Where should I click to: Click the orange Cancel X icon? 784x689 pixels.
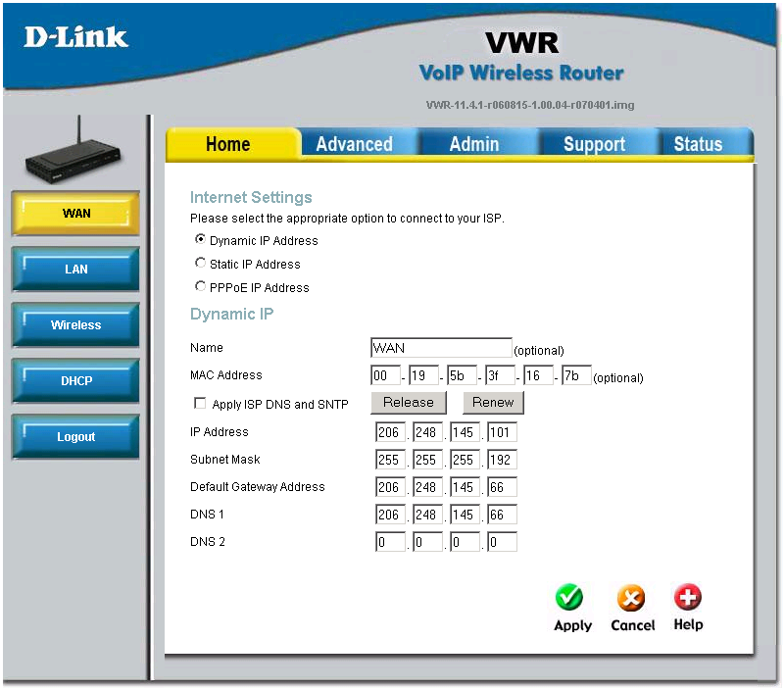631,598
